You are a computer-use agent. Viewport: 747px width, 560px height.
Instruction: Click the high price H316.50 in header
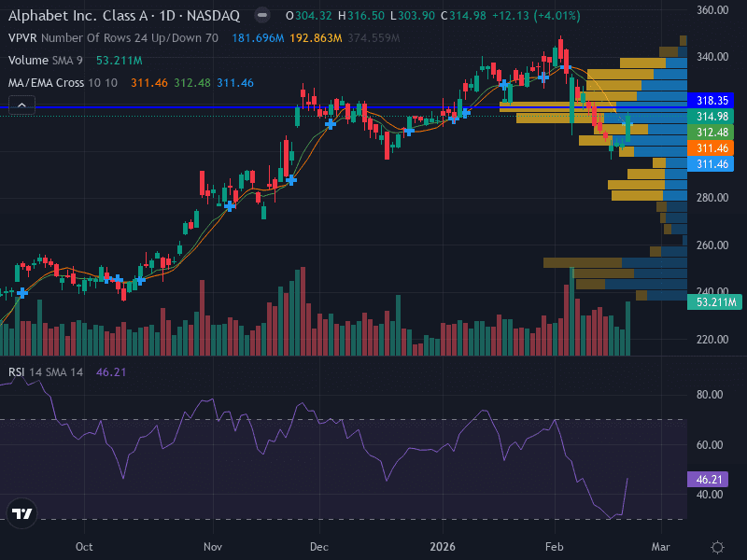(x=361, y=16)
